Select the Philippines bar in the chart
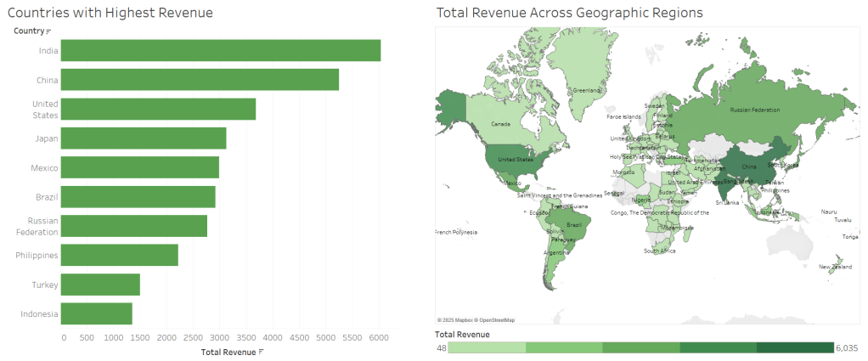This screenshot has height=361, width=868. [x=121, y=255]
